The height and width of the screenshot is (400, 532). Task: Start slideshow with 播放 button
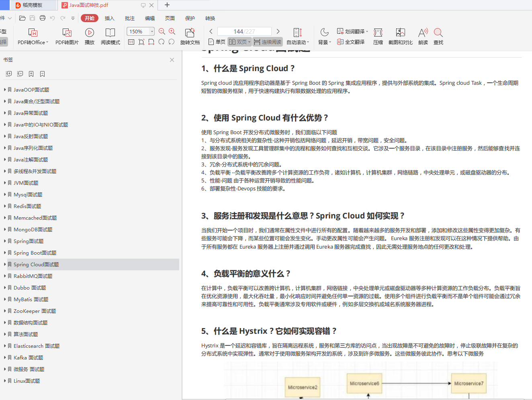(90, 37)
